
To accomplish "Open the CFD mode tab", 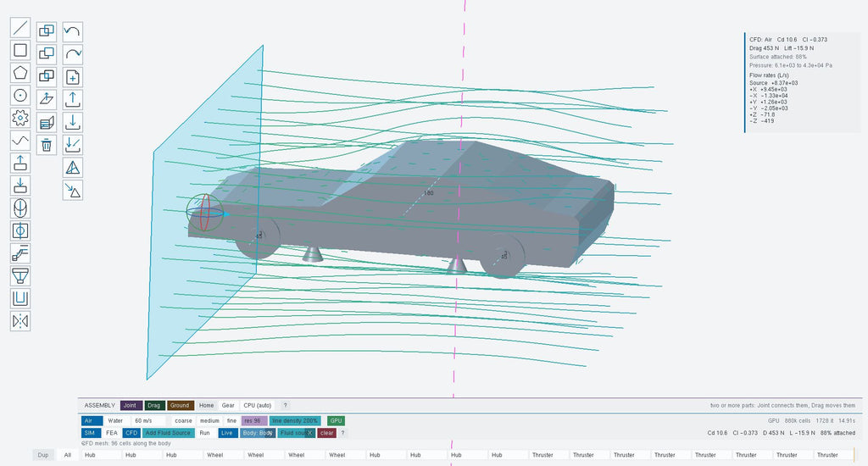I will coord(131,433).
